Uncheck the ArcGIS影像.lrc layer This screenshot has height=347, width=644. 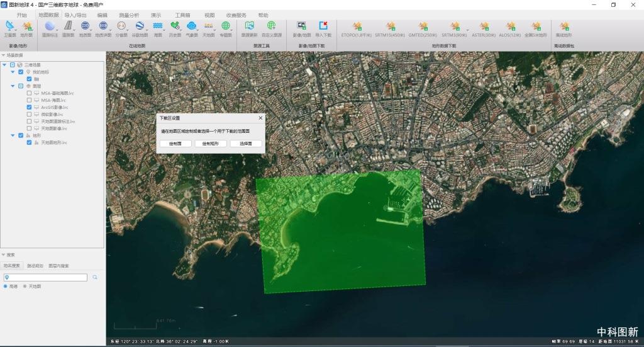pos(29,107)
